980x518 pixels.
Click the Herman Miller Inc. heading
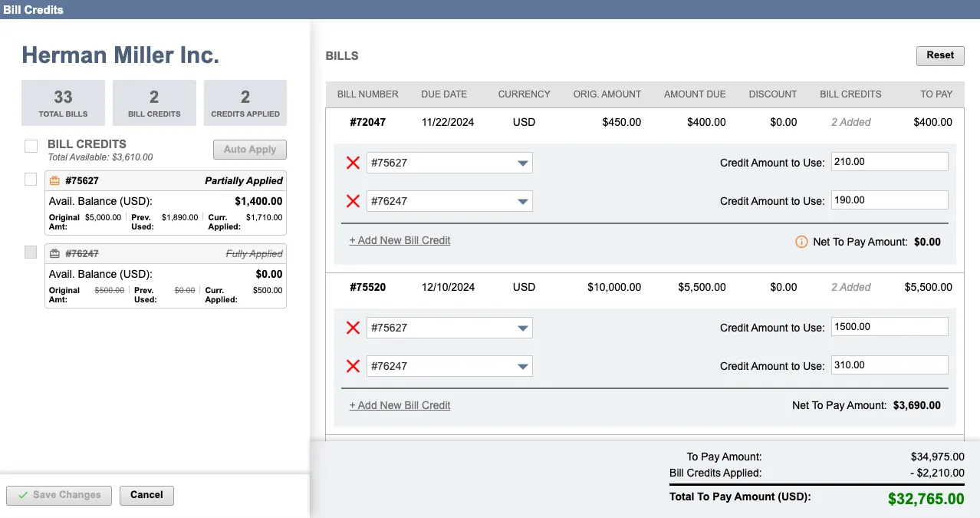[120, 54]
